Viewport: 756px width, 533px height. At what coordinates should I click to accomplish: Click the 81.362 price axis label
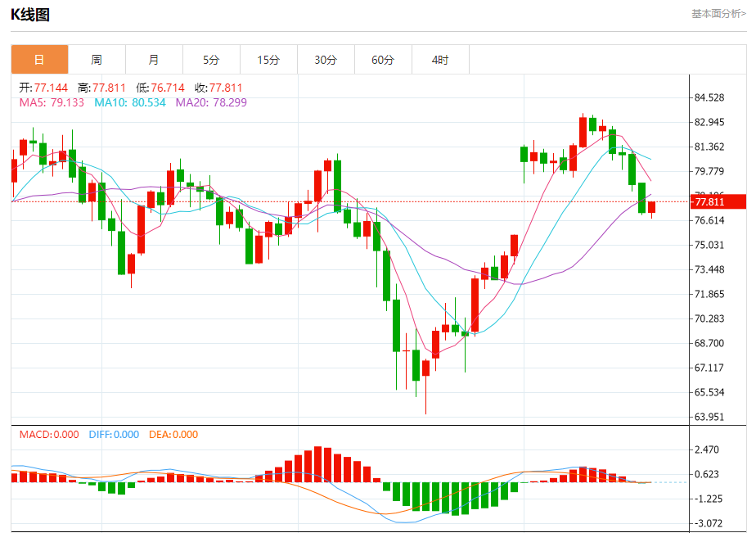(x=709, y=147)
